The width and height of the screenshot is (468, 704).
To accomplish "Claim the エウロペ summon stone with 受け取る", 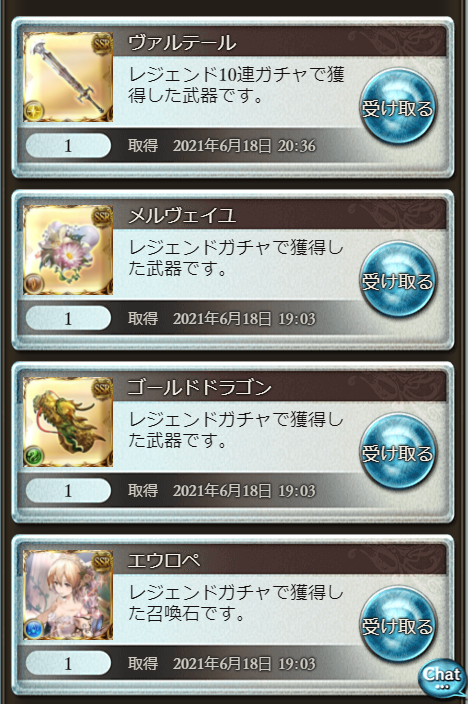I will tap(397, 624).
